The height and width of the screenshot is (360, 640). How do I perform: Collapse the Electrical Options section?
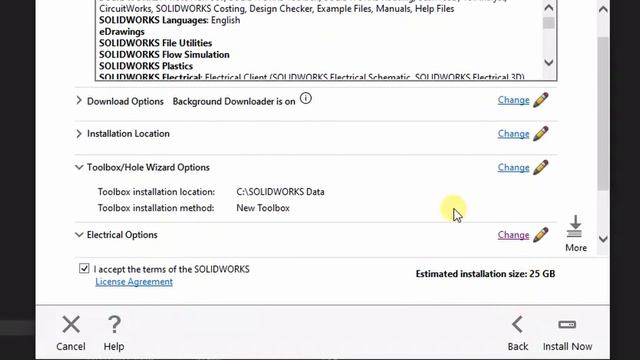coord(79,235)
